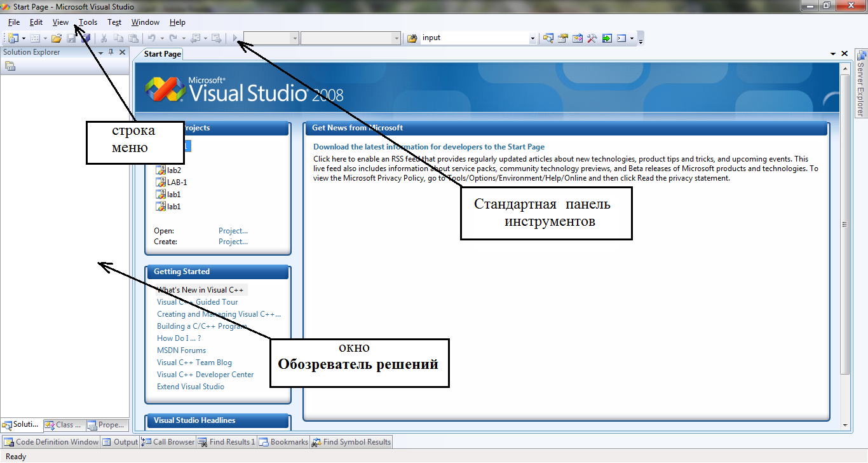Click the Project... link beside Open:
Image resolution: width=868 pixels, height=463 pixels.
click(233, 231)
